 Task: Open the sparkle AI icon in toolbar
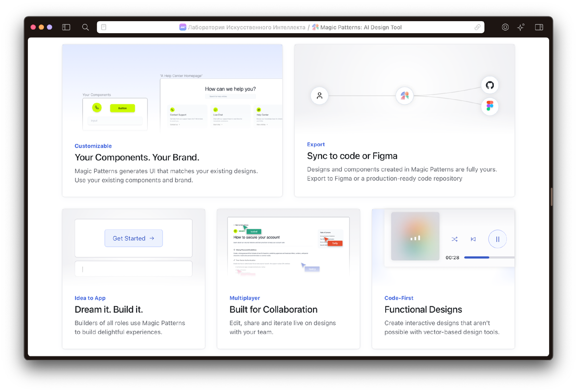pos(521,27)
